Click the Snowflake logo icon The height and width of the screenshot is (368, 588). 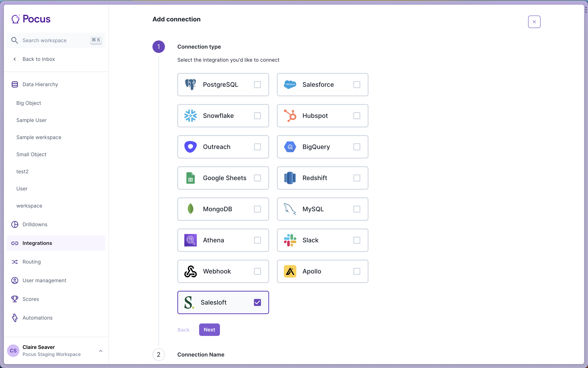coord(190,116)
